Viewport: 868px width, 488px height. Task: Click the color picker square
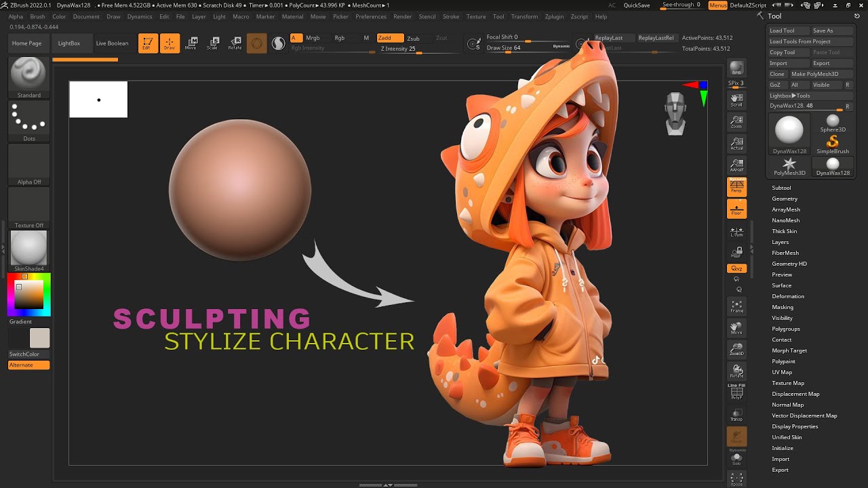click(x=28, y=296)
